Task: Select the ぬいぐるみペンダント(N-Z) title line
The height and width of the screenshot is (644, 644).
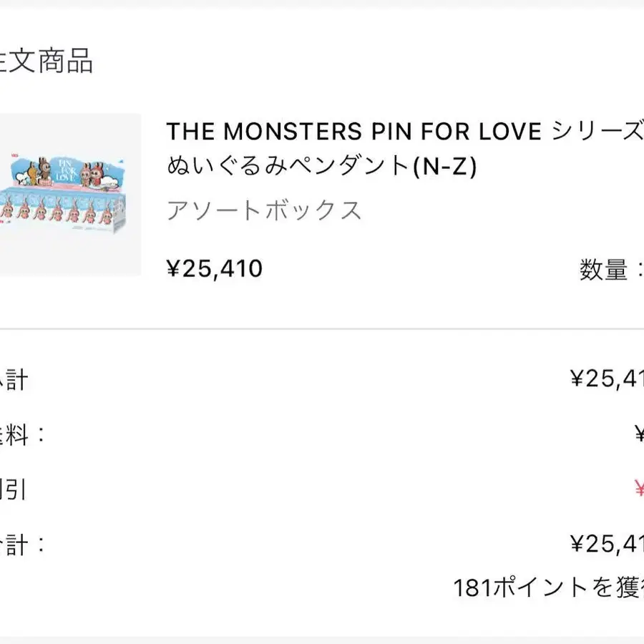Action: tap(321, 166)
